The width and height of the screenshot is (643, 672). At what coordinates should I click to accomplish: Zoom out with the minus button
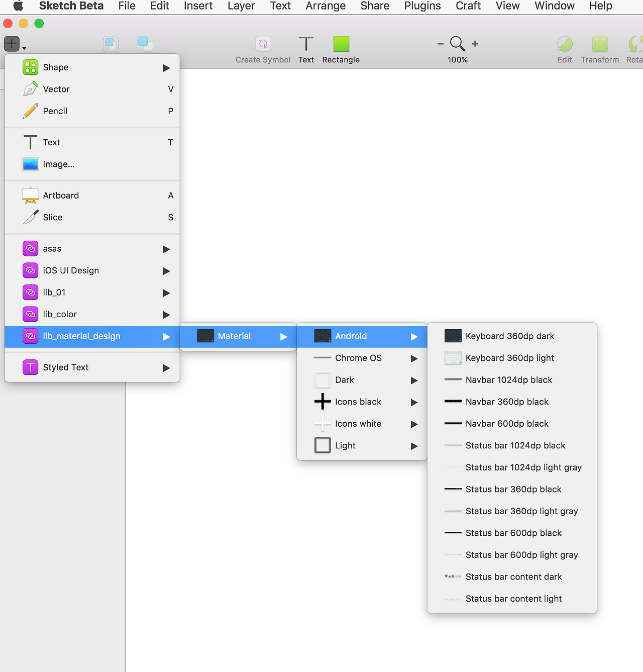point(441,44)
